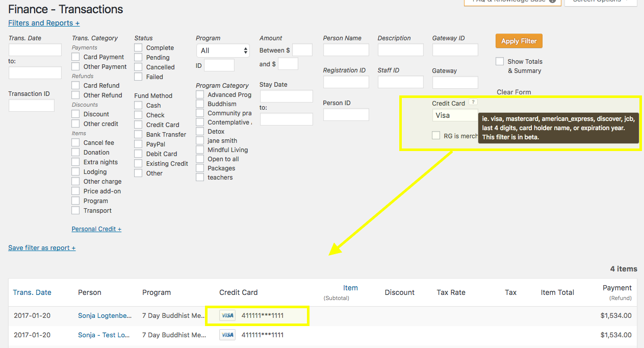Click the Person ID input
This screenshot has width=644, height=348.
tap(346, 114)
